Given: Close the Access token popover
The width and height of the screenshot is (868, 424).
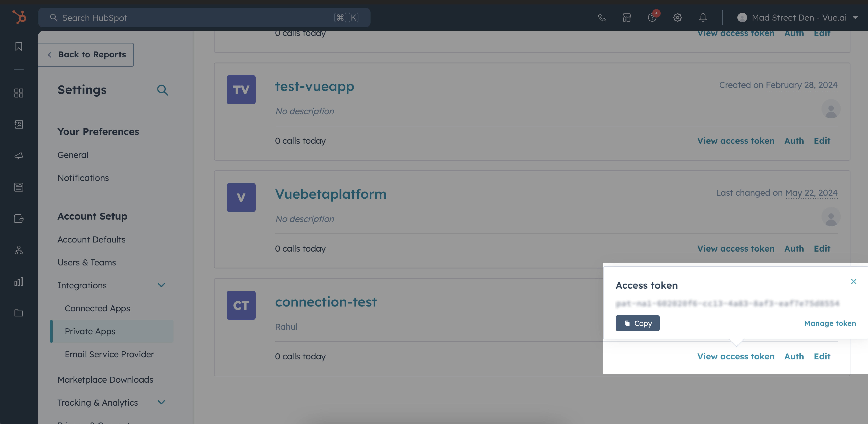Looking at the screenshot, I should tap(853, 282).
